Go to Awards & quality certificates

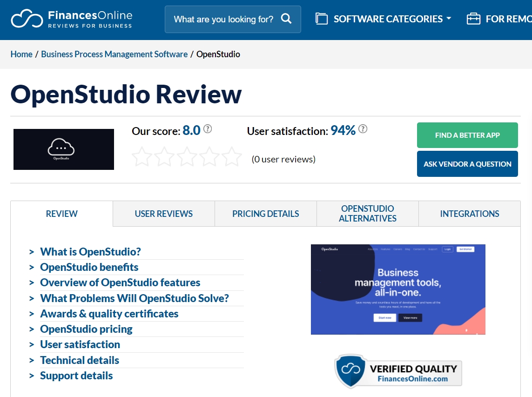109,314
